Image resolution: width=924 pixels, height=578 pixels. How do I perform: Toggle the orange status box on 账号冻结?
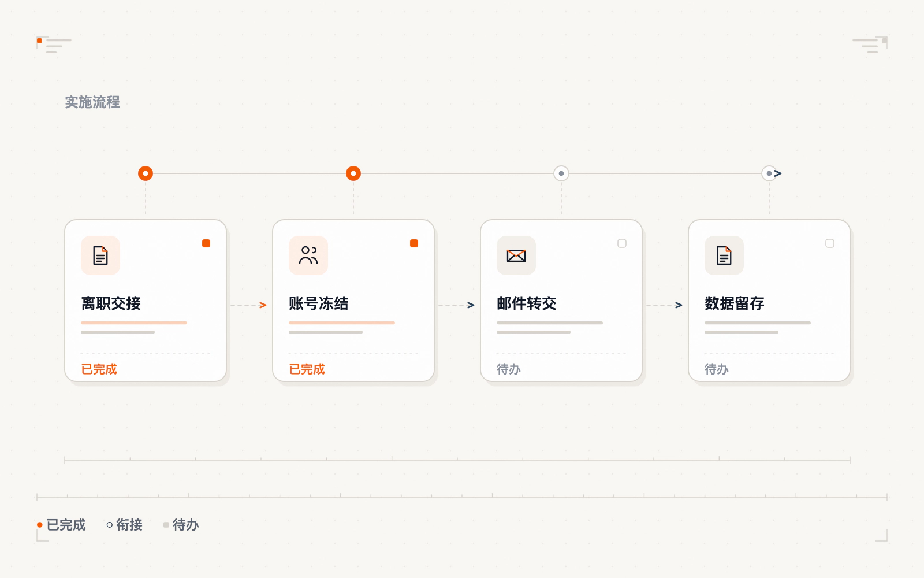point(414,243)
